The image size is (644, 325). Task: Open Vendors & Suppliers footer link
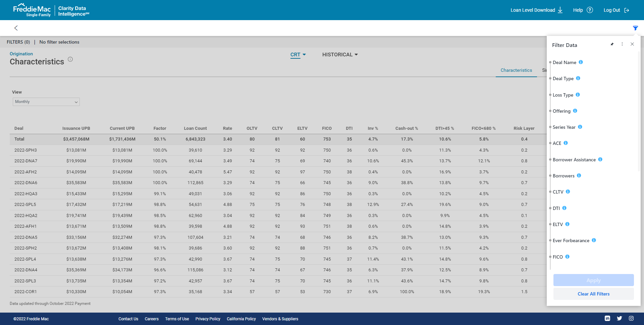280,319
